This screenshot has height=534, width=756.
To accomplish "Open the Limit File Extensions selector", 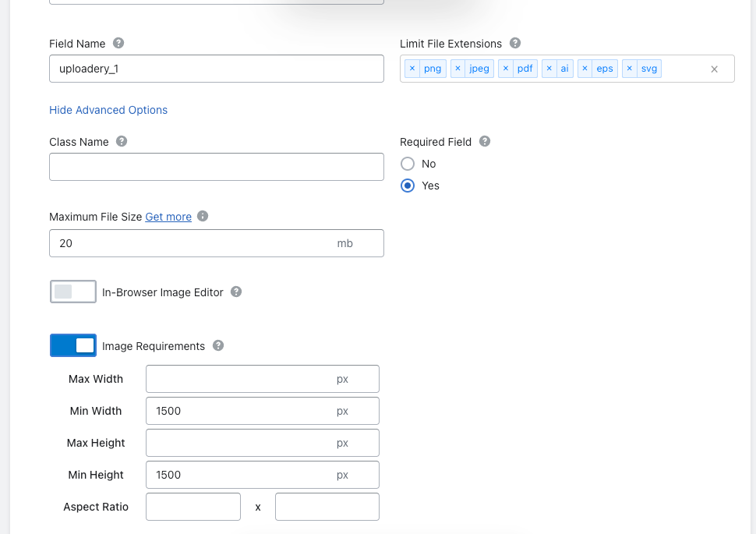I will [567, 69].
